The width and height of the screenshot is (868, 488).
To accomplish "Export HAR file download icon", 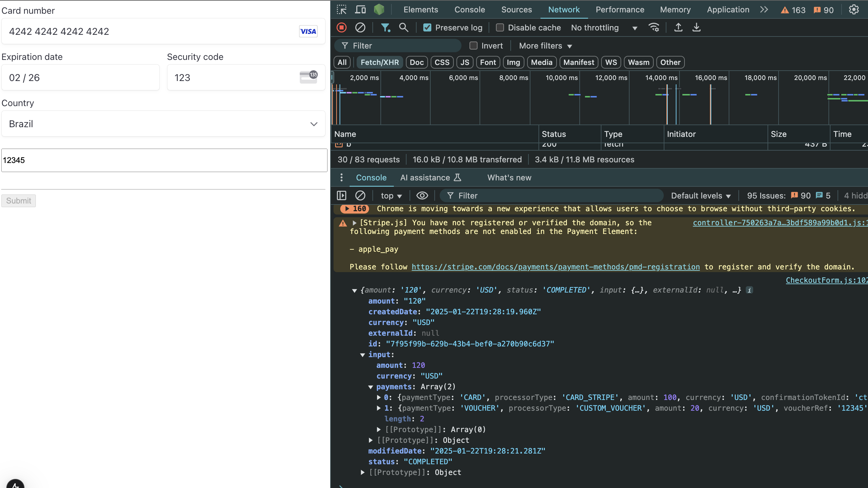I will tap(696, 28).
